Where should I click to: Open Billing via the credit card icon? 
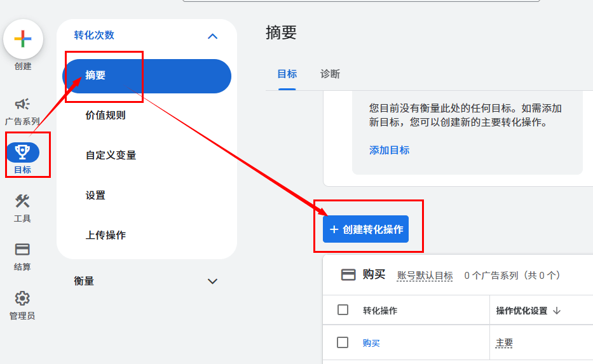pyautogui.click(x=22, y=250)
